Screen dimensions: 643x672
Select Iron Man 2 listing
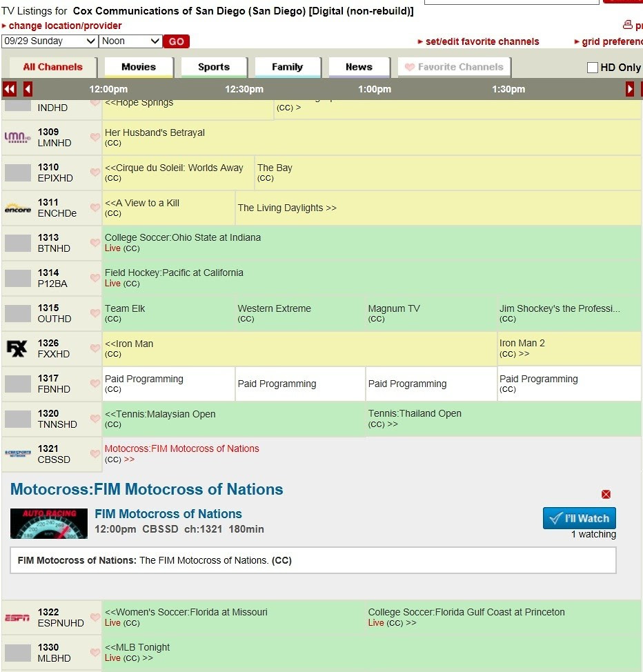tap(522, 344)
